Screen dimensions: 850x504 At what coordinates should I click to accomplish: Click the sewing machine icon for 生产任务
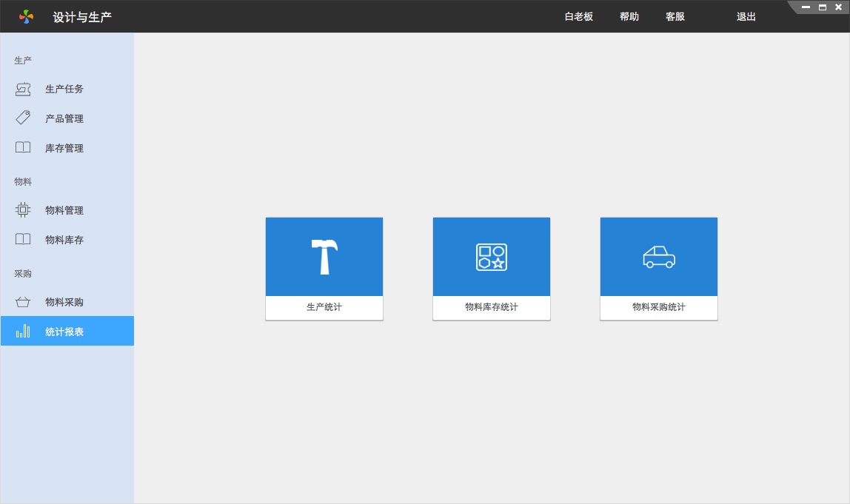[23, 89]
